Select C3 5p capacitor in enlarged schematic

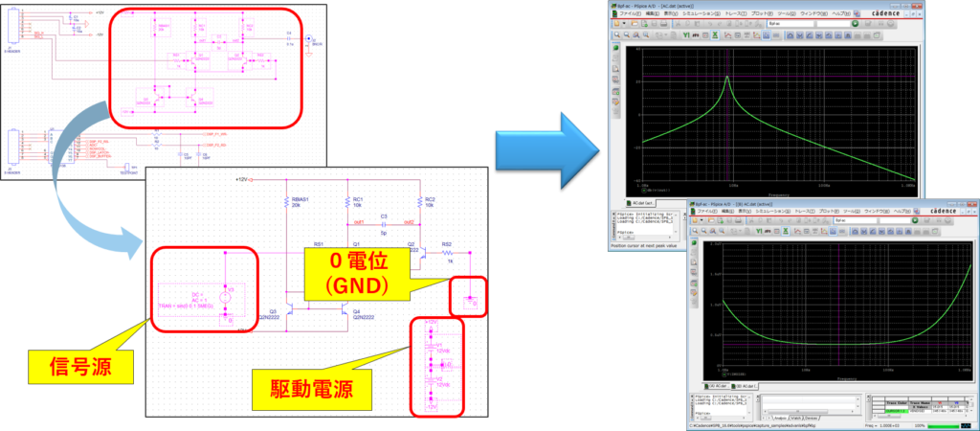pyautogui.click(x=384, y=224)
